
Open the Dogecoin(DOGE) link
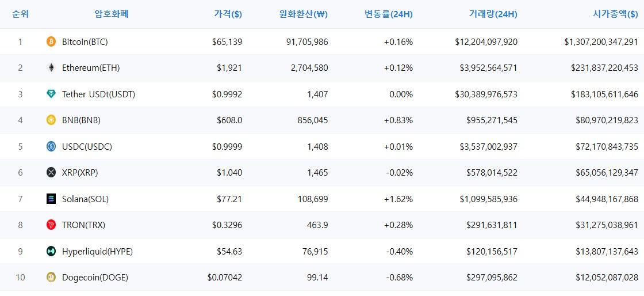95,278
